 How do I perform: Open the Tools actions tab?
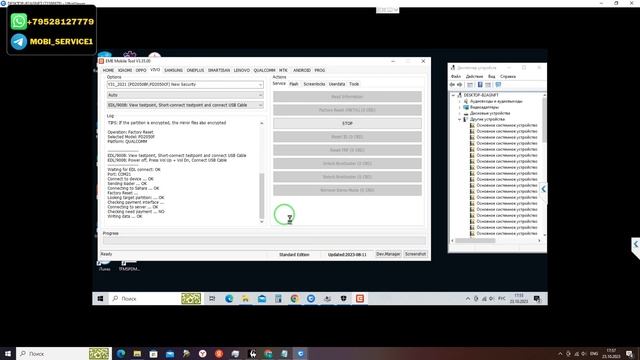point(354,84)
